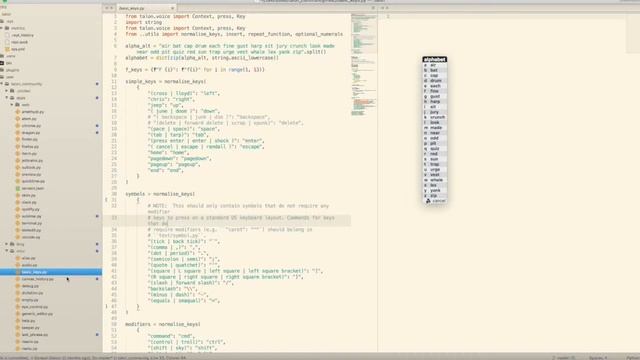Open firefox.py in the sidebar

click(x=30, y=147)
